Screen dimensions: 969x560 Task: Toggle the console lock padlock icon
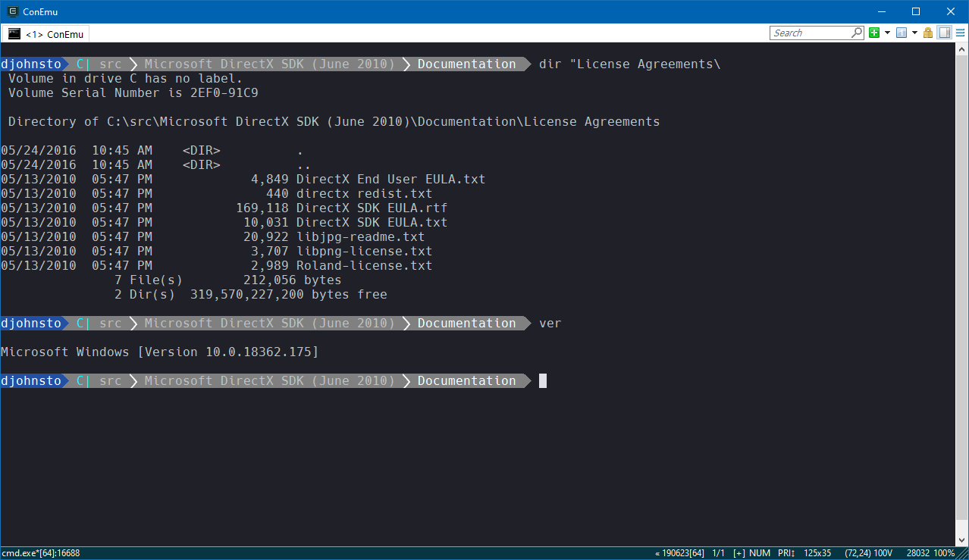[928, 33]
